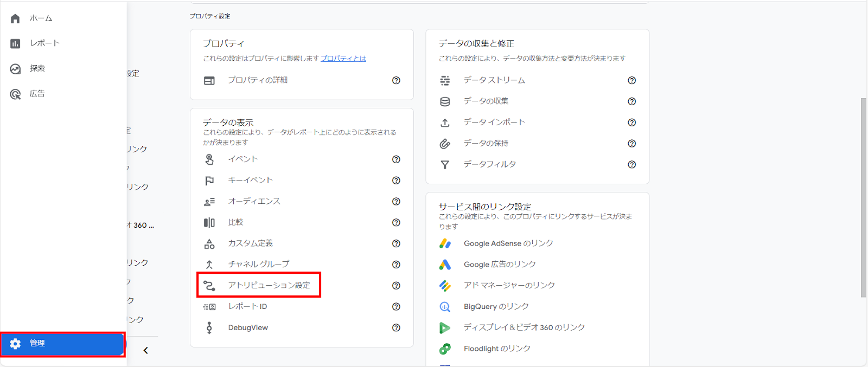Image resolution: width=868 pixels, height=367 pixels.
Task: Click the プロパティの詳細 card icon
Action: (209, 81)
